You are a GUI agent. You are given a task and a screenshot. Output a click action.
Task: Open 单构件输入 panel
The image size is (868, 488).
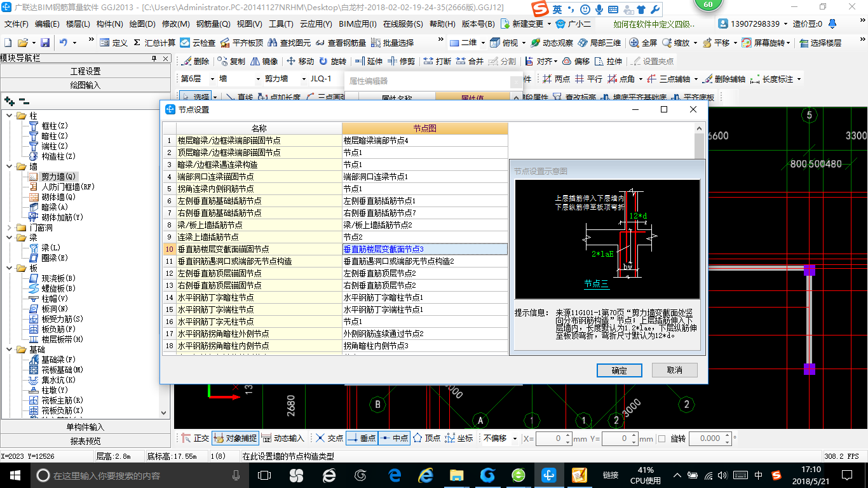85,427
